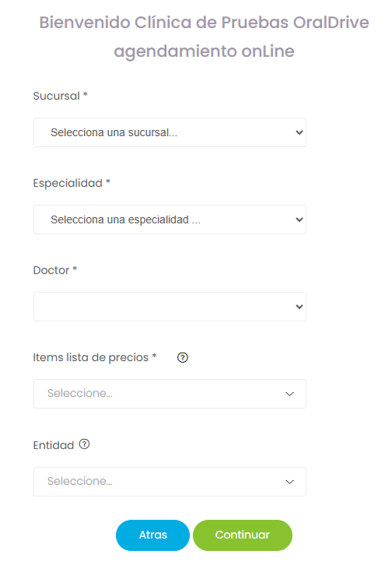Click the arrow of the Especialidad select

[299, 220]
